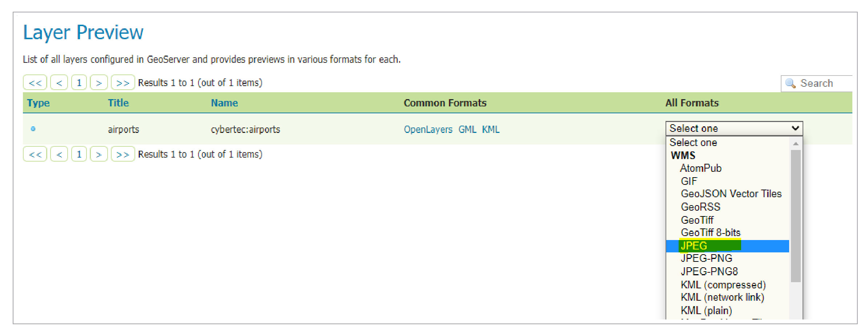
Task: Choose GeoTiff 8-bits format option
Action: 711,232
